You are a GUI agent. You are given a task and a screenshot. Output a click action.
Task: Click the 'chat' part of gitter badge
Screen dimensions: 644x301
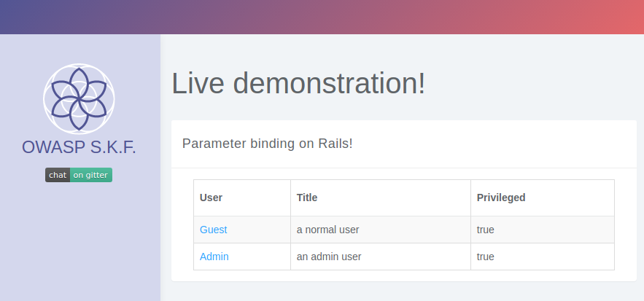(58, 175)
